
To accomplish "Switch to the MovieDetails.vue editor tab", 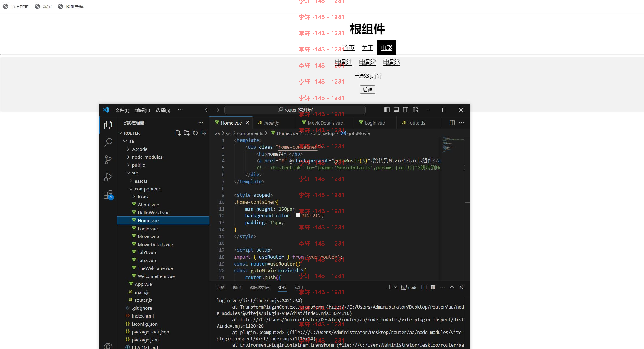I will click(325, 123).
